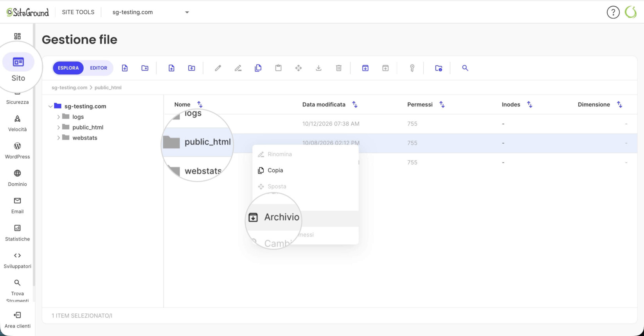
Task: Go to Email in the sidebar
Action: point(17,206)
